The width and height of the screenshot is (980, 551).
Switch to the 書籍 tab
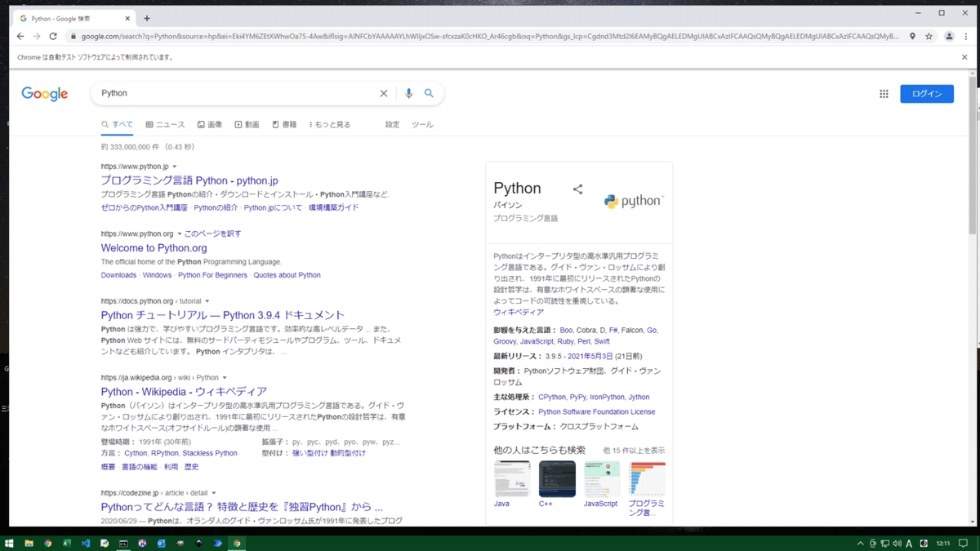(x=284, y=125)
